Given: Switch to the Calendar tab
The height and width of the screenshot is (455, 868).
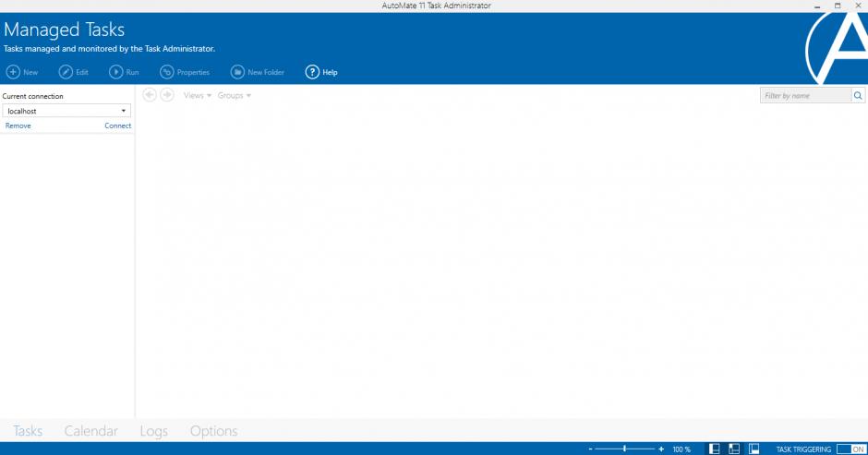Looking at the screenshot, I should click(x=90, y=431).
